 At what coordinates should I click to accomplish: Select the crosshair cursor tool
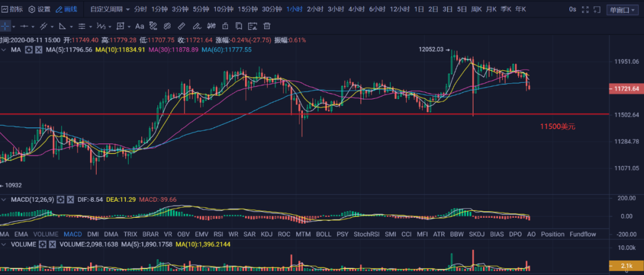click(x=5, y=26)
